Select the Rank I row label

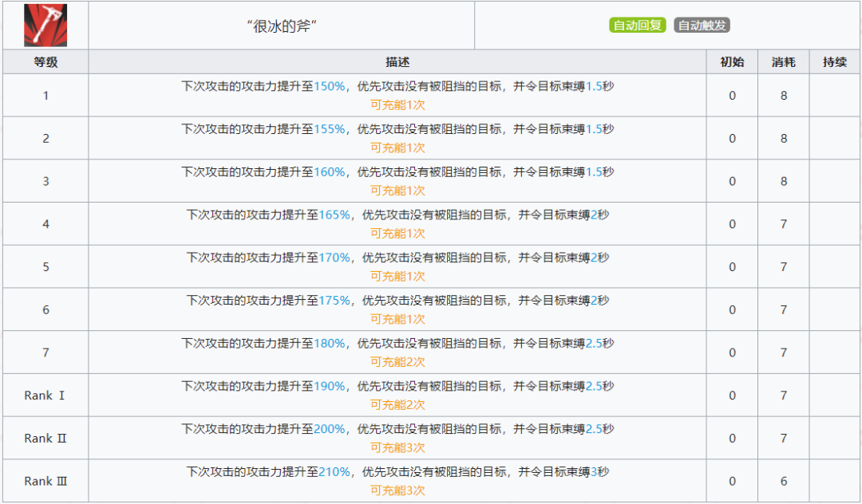coord(45,396)
